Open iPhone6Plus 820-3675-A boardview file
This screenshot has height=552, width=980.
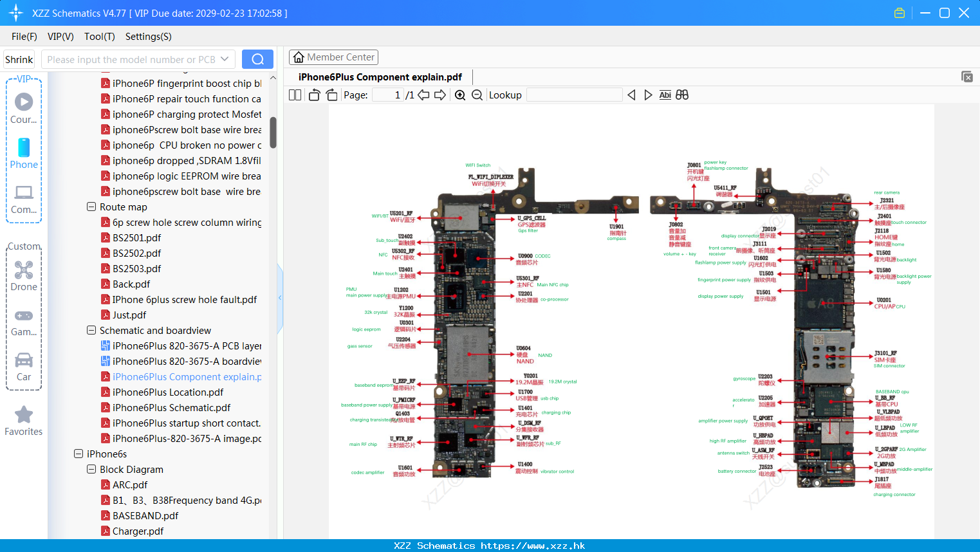pos(181,362)
